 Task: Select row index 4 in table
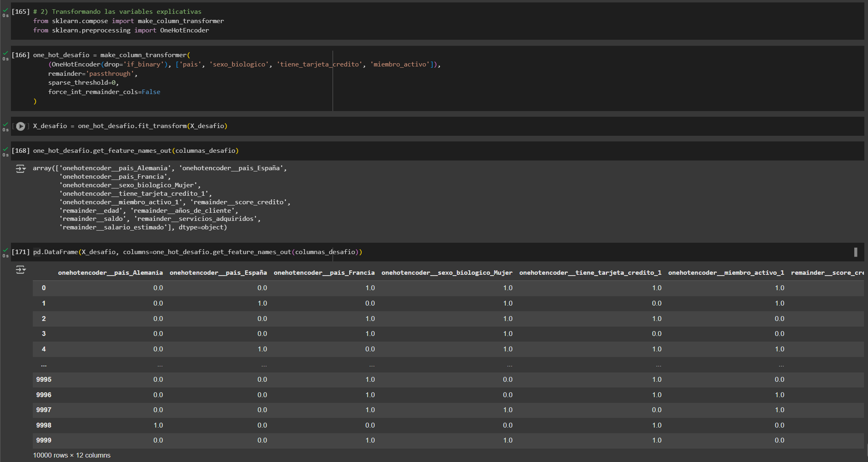point(44,349)
